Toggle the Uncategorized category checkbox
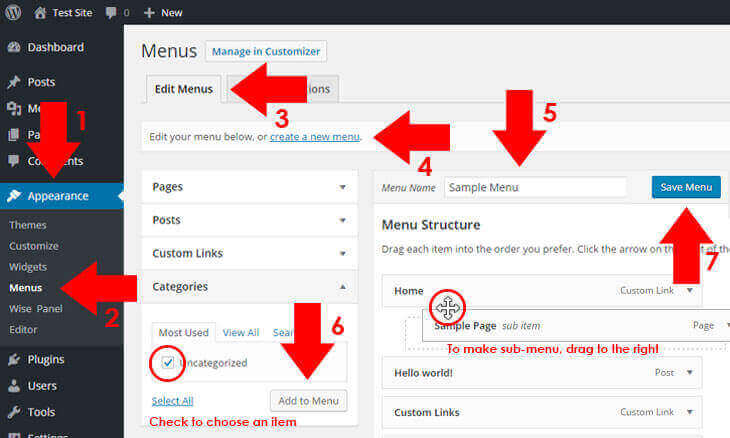The height and width of the screenshot is (438, 730). coord(168,362)
